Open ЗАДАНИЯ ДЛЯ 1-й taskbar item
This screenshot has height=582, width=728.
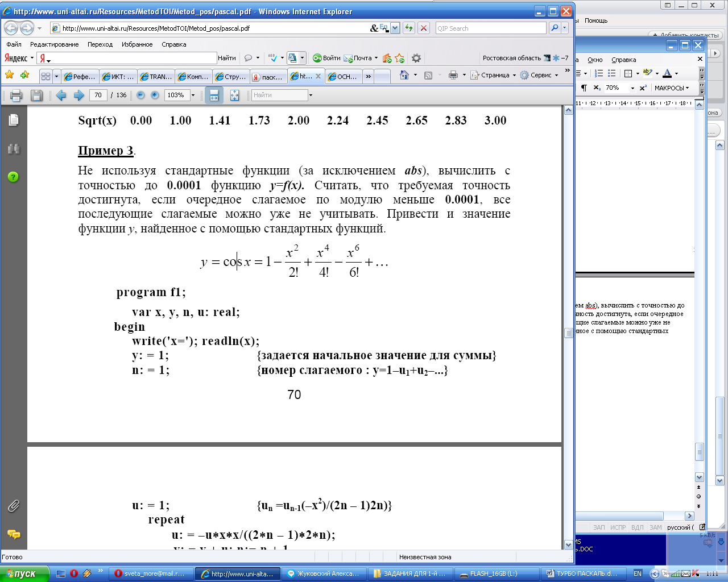(x=409, y=573)
